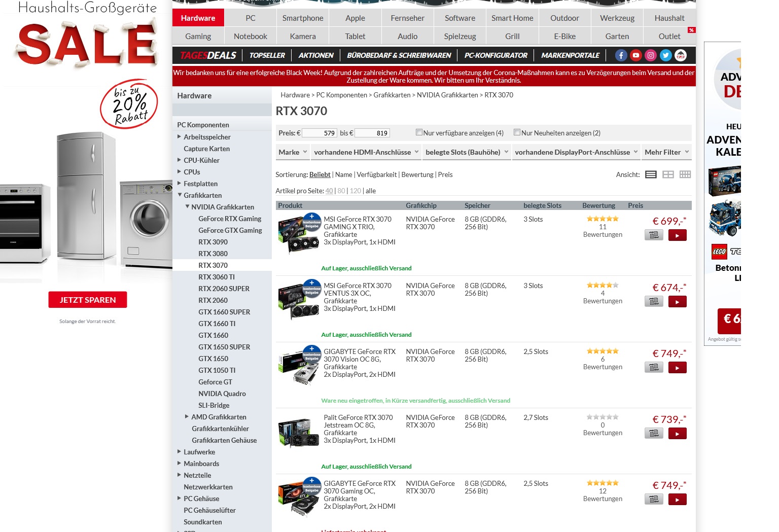This screenshot has width=779, height=532.
Task: Sort products by Bewertung
Action: pyautogui.click(x=417, y=174)
